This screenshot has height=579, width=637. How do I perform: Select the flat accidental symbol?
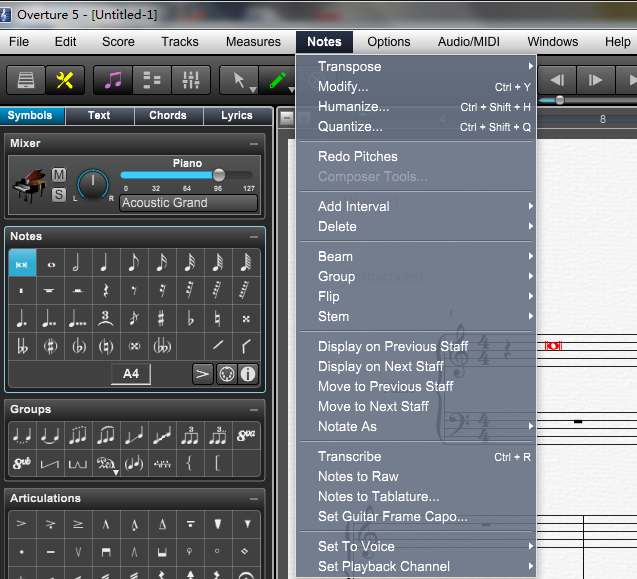click(190, 318)
